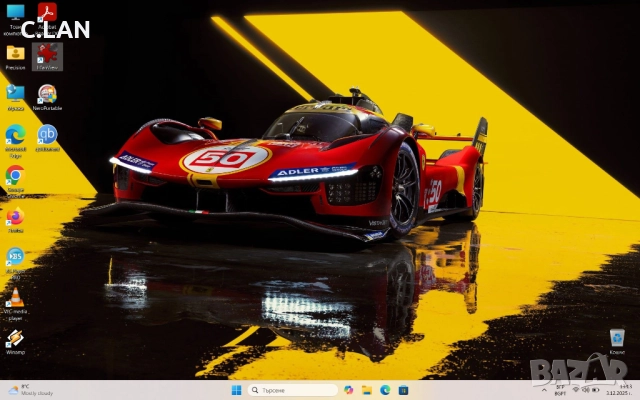Screen dimensions: 640x400
Task: Open the Precision folder on the desktop
Action: (15, 53)
